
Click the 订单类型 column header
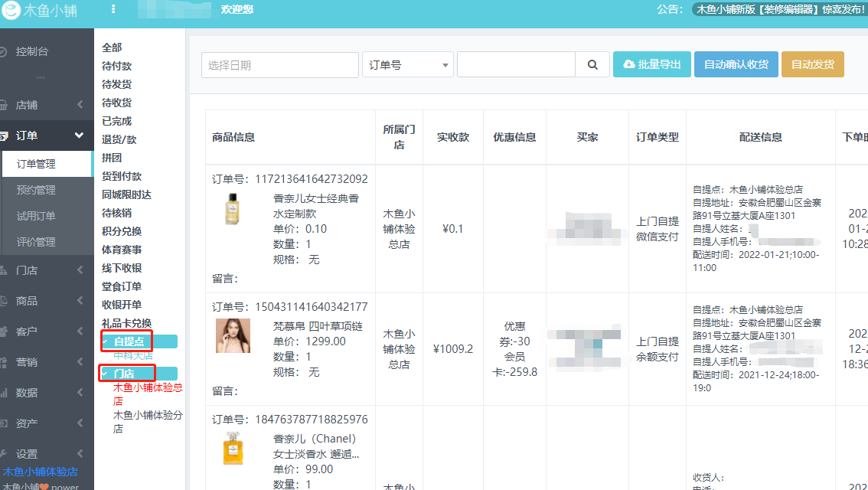coord(657,137)
